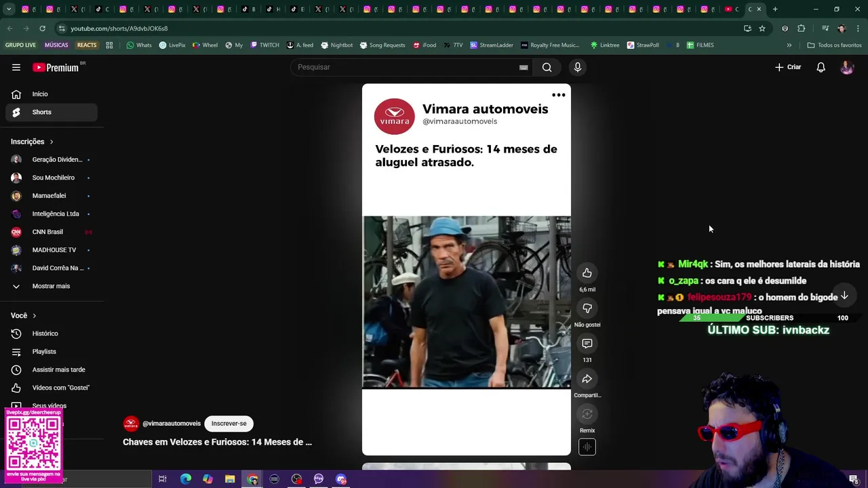The width and height of the screenshot is (868, 488).
Task: Bookmark this page with the star
Action: [762, 28]
